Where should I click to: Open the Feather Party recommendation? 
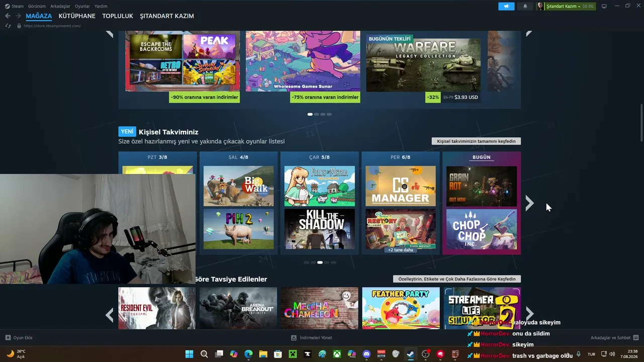pos(401,308)
